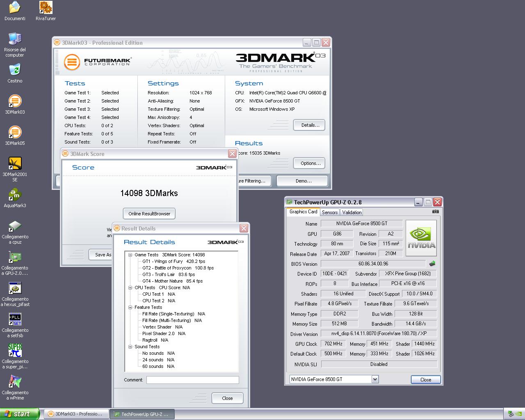Open the GPU-Z shortcut on the desktop
525x420 pixels.
click(x=15, y=257)
